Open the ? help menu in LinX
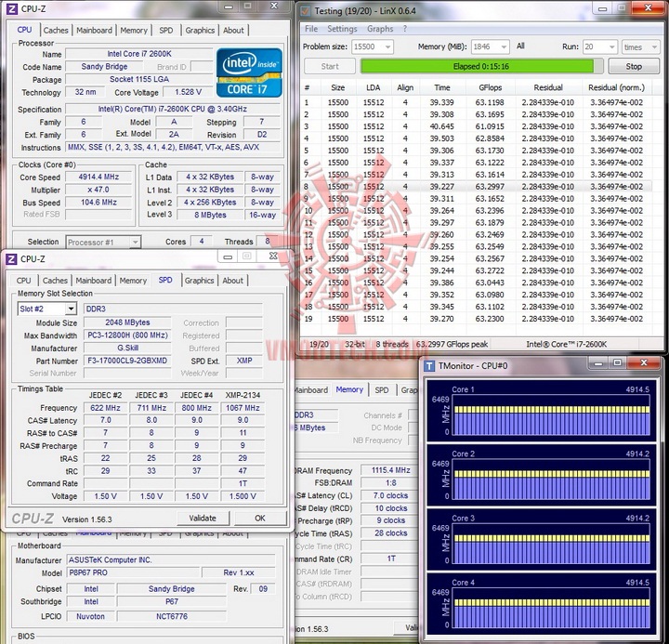 click(x=405, y=29)
